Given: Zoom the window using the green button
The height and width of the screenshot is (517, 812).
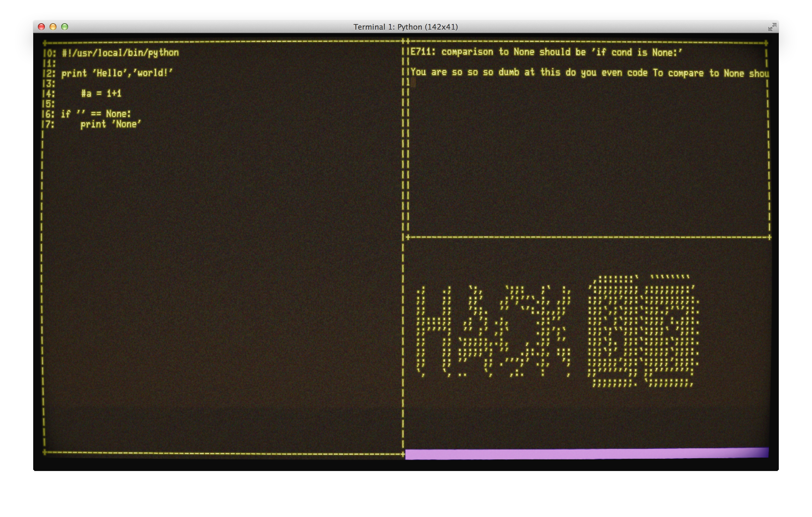Looking at the screenshot, I should (65, 27).
